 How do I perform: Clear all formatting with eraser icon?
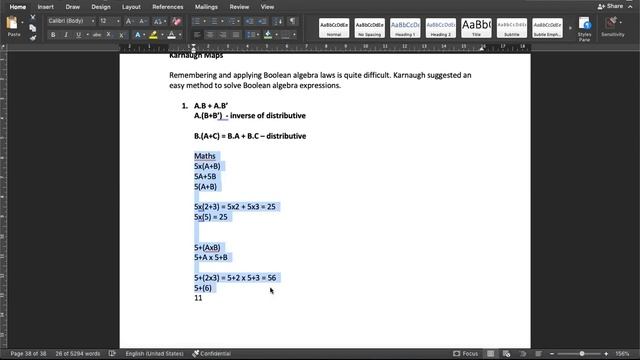[176, 21]
